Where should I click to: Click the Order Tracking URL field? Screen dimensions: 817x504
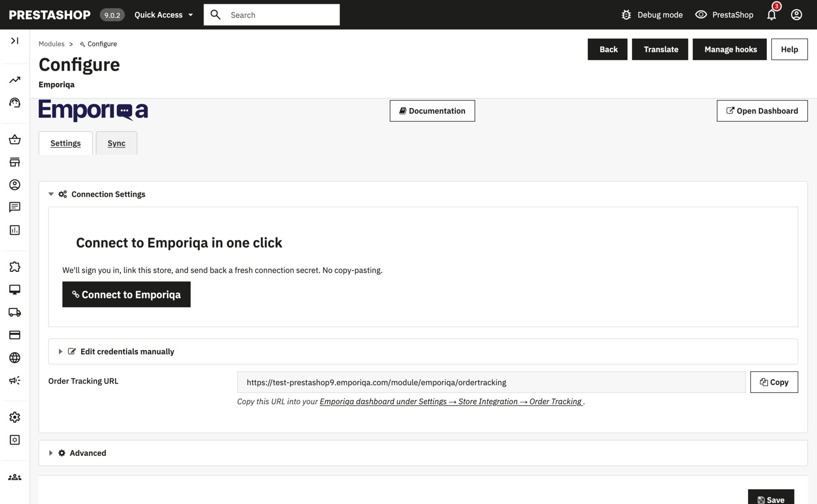click(491, 382)
